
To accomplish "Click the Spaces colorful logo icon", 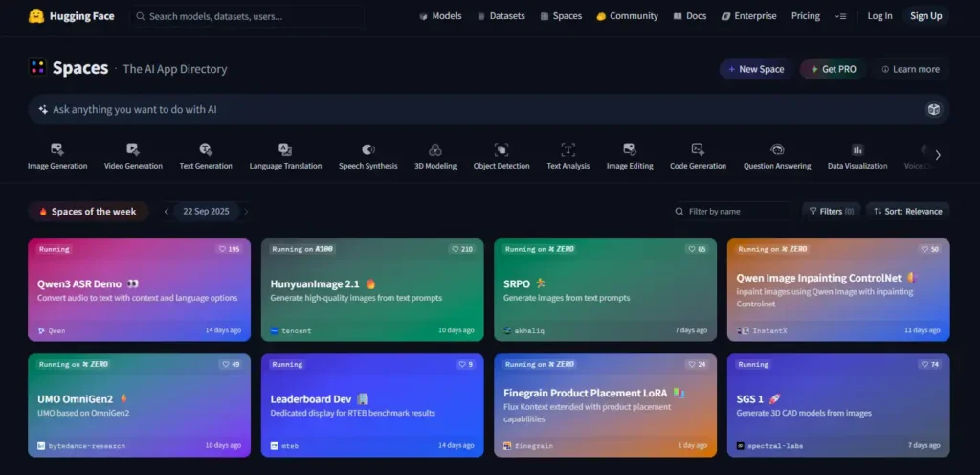I will pyautogui.click(x=37, y=67).
